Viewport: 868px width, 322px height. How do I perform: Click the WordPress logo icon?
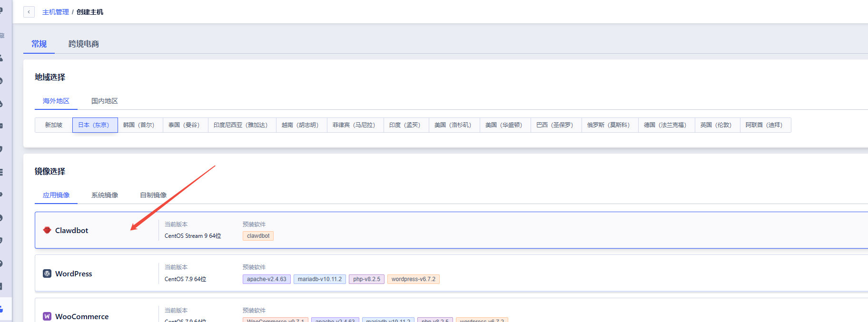pos(47,273)
